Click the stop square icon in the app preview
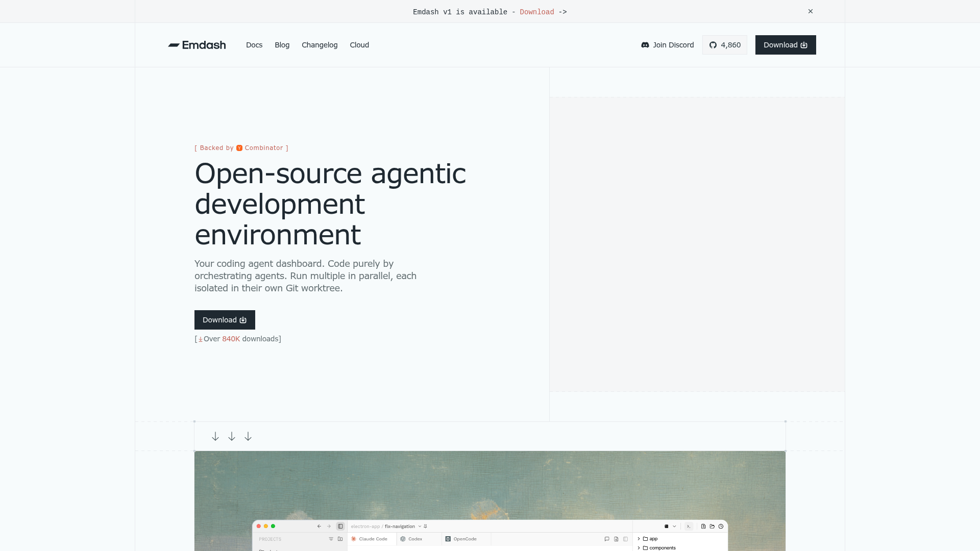The width and height of the screenshot is (980, 551). [667, 526]
